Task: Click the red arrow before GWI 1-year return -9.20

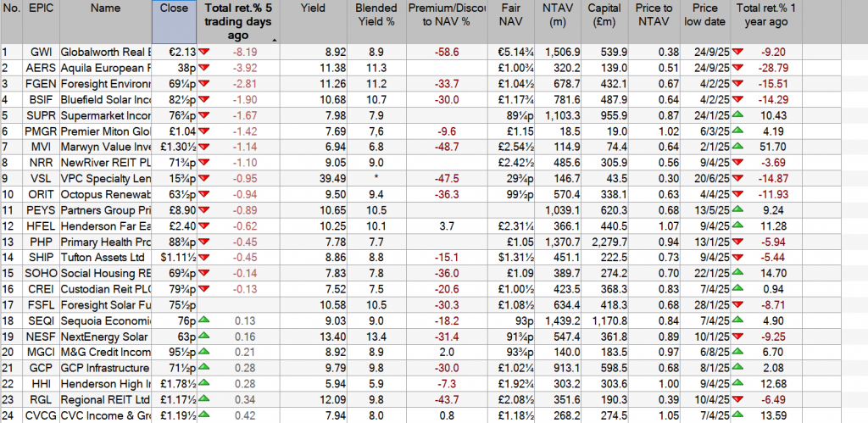Action: tap(738, 52)
